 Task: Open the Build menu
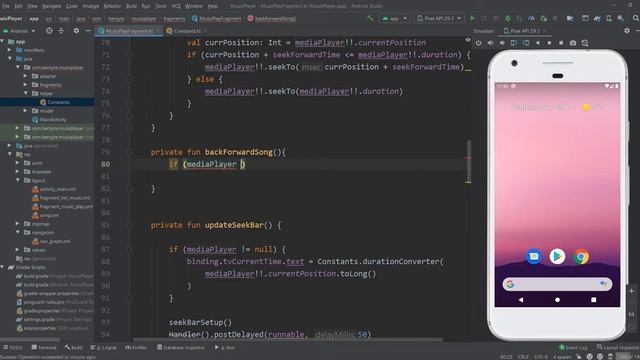(131, 6)
